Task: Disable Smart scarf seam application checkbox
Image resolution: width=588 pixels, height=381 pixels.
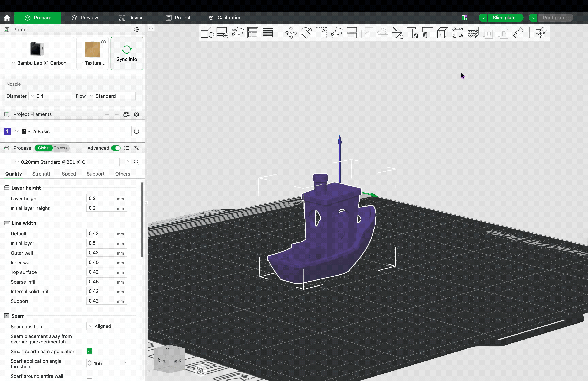Action: pyautogui.click(x=89, y=351)
